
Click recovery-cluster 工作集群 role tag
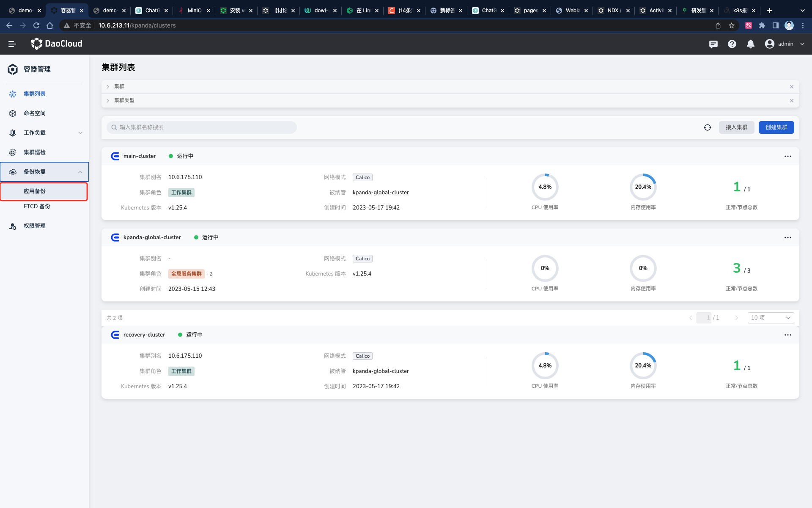(181, 371)
